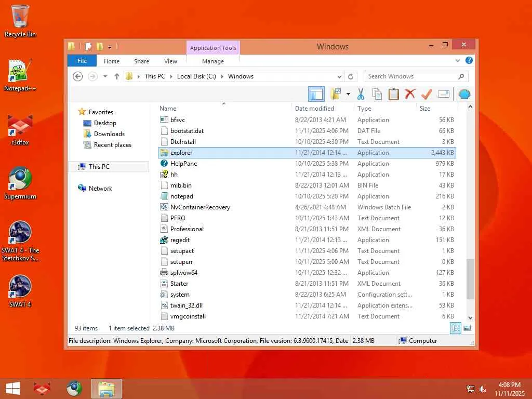Click the Forward navigation arrow
This screenshot has height=399, width=532.
92,76
